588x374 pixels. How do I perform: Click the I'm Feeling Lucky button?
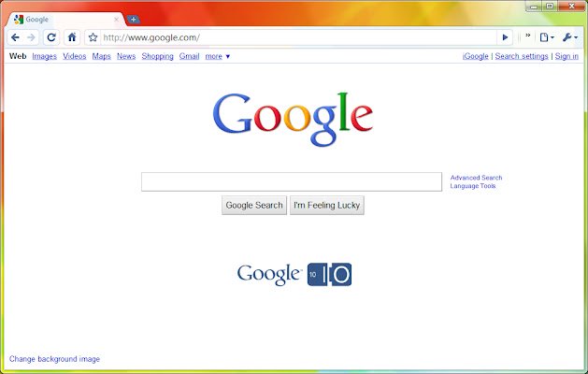coord(326,205)
